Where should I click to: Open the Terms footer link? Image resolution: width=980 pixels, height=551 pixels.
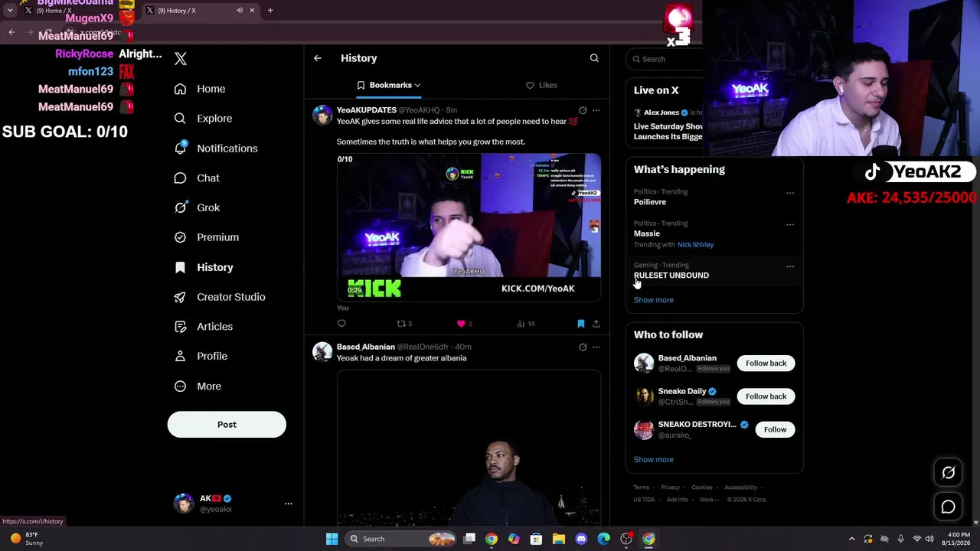642,487
